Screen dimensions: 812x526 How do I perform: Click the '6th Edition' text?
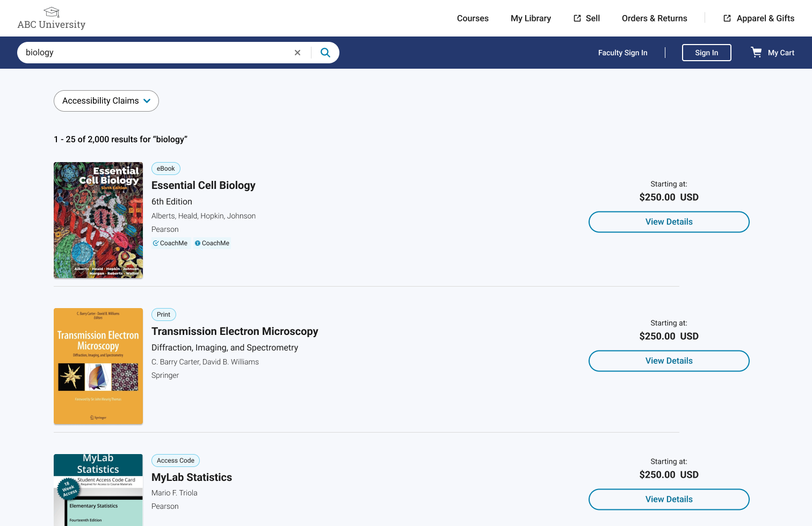click(172, 202)
